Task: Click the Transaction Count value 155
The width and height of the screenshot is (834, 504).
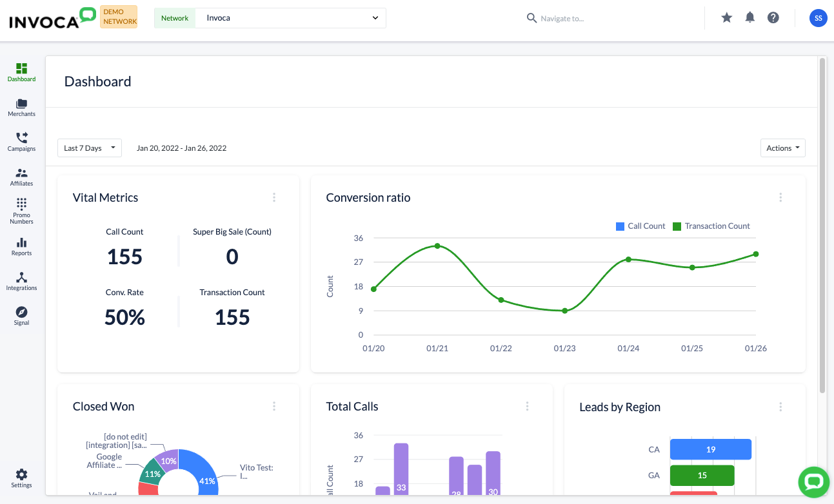Action: (x=232, y=317)
